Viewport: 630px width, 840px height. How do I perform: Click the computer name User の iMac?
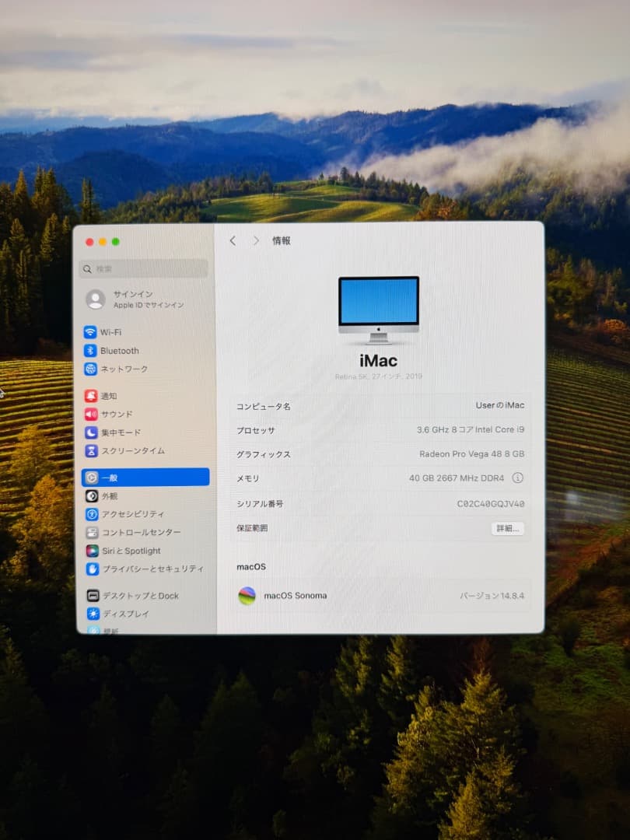coord(500,405)
